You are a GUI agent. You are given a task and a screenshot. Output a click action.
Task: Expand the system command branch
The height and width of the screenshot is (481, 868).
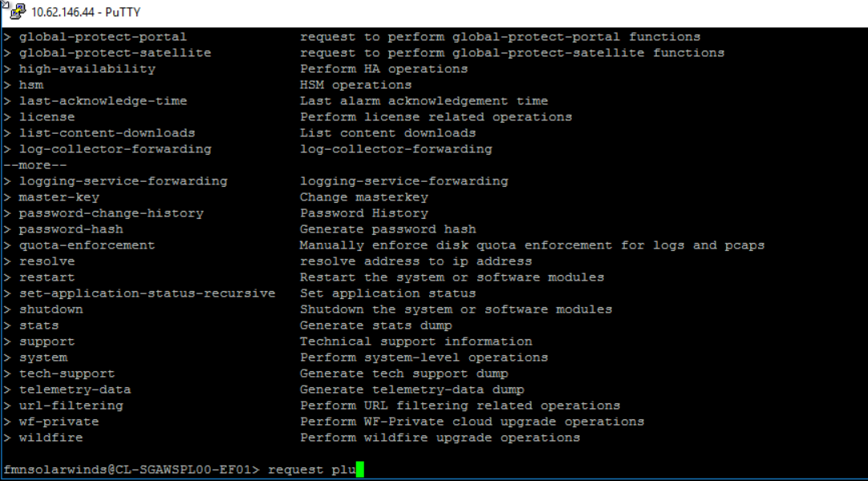43,357
